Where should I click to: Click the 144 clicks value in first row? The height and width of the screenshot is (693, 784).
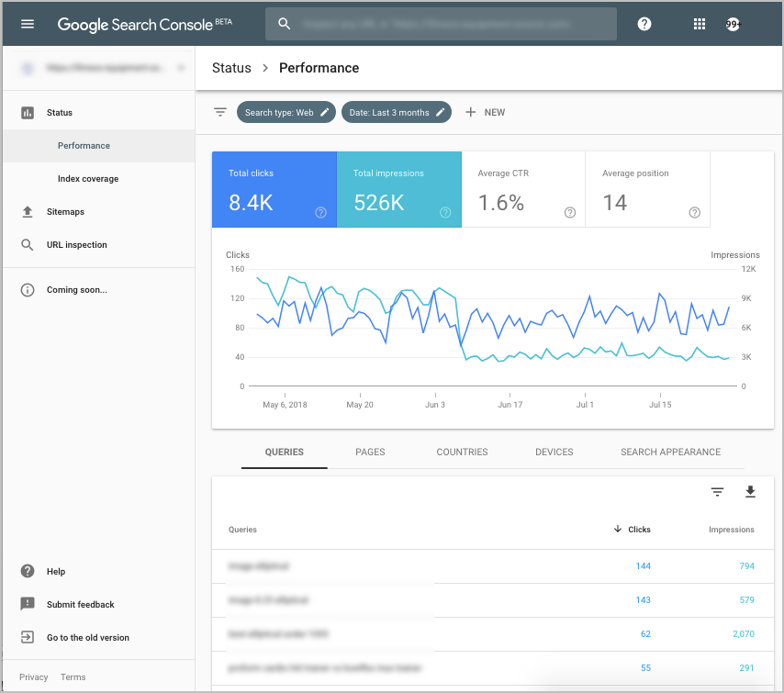click(x=643, y=566)
